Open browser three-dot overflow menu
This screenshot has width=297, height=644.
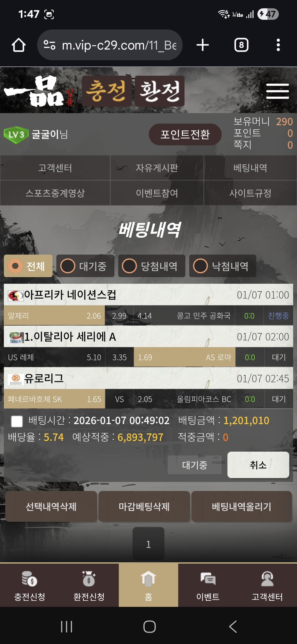tap(278, 45)
